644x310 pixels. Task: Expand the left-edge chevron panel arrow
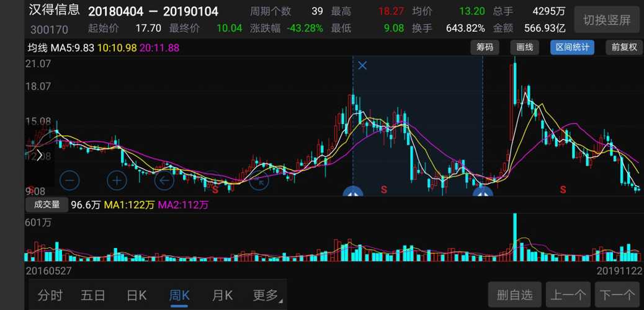40,156
